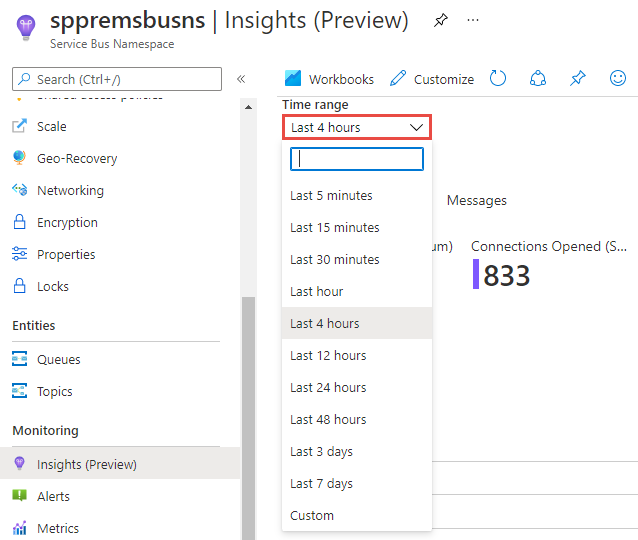
Task: Open Workbooks from the toolbar
Action: pos(329,79)
